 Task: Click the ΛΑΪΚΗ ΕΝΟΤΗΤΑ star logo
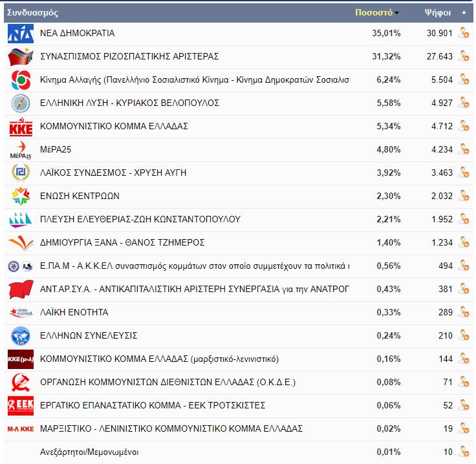(x=21, y=312)
